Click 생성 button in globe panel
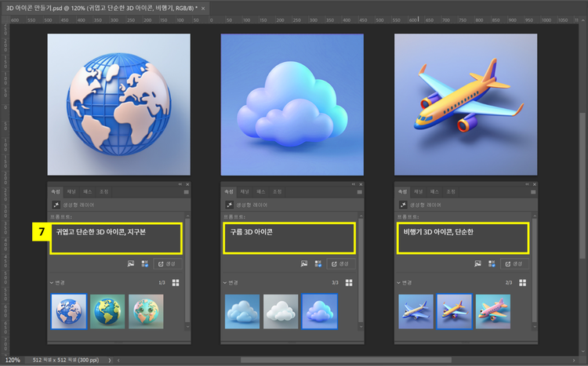Screen dimensions: 588x366 (168, 264)
